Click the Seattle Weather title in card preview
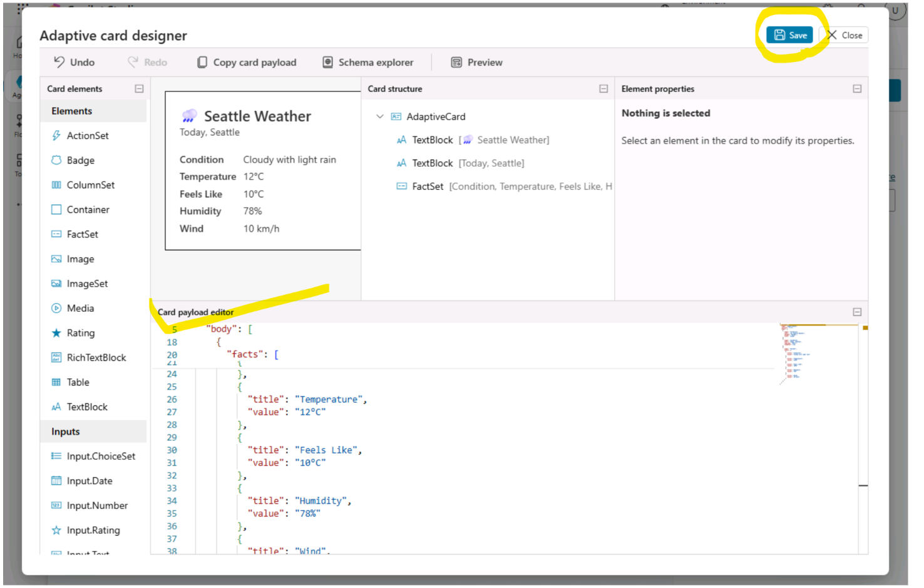The image size is (924, 588). point(257,116)
